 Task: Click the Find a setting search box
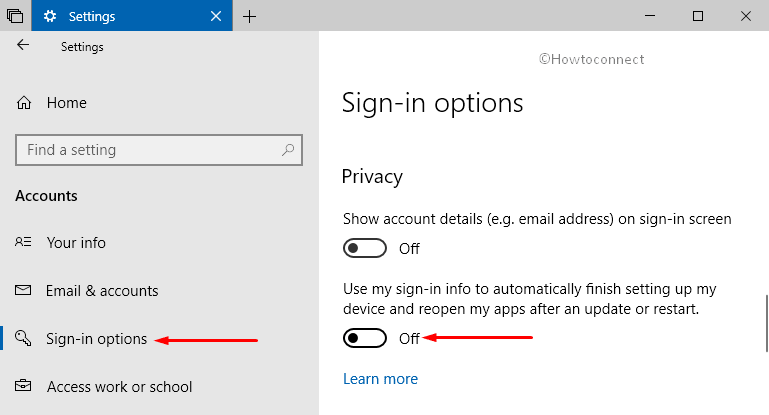pos(159,150)
